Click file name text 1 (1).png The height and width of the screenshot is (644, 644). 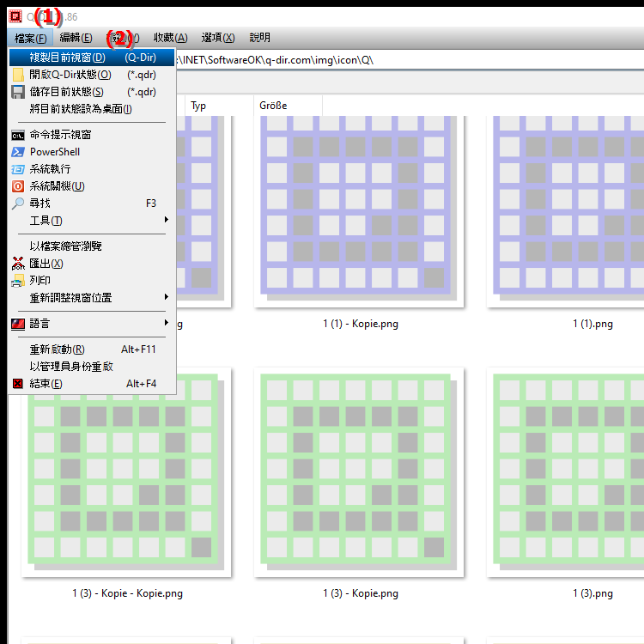pos(592,324)
